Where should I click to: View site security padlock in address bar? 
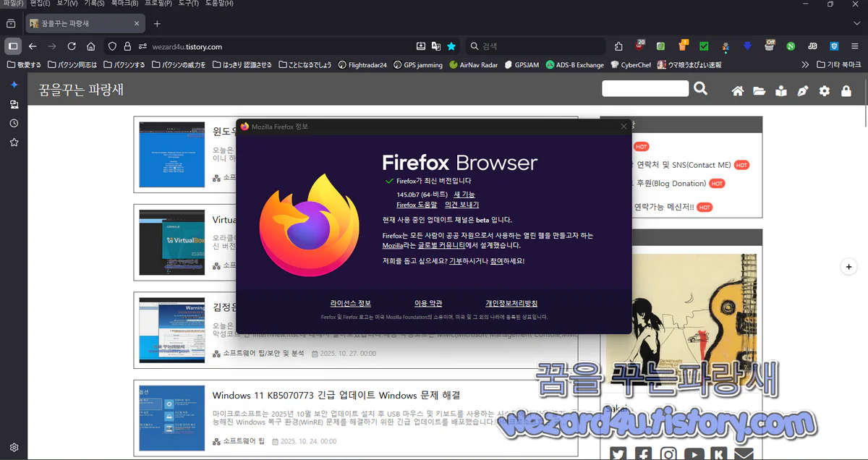pos(127,46)
